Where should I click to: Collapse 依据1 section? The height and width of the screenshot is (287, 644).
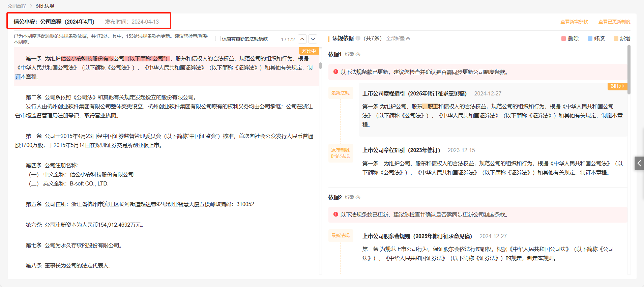[x=353, y=54]
